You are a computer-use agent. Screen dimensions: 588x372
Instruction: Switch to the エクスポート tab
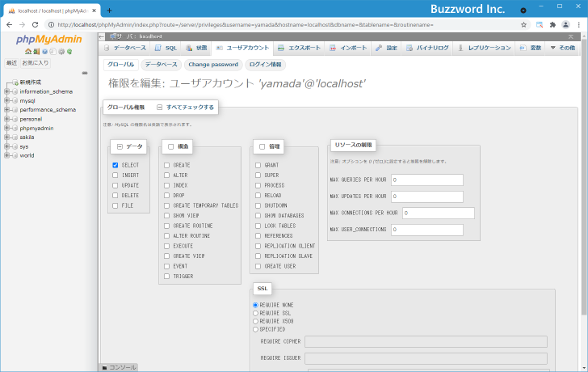(300, 48)
